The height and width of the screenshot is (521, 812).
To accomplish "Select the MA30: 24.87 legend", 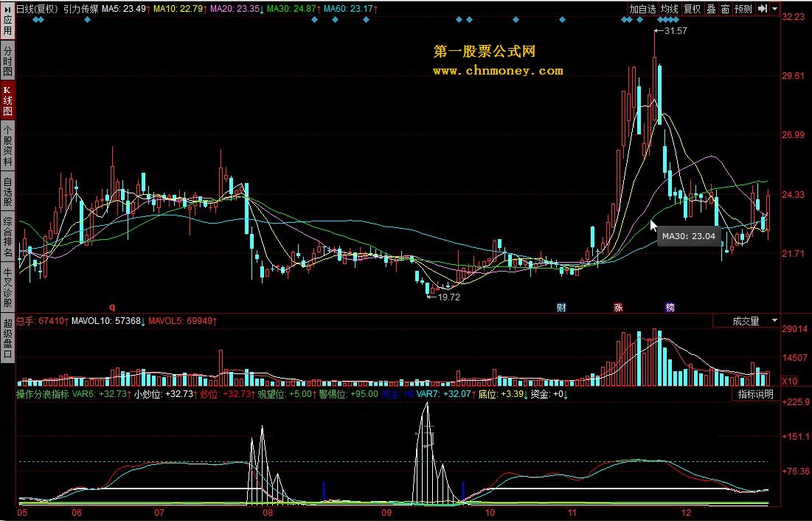I will (294, 9).
